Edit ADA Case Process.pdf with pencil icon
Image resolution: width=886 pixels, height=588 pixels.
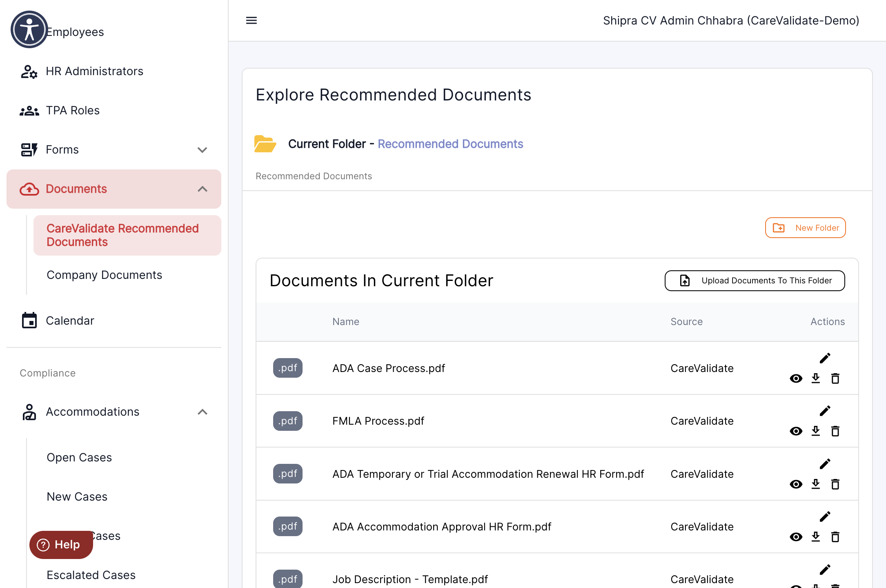pyautogui.click(x=825, y=358)
